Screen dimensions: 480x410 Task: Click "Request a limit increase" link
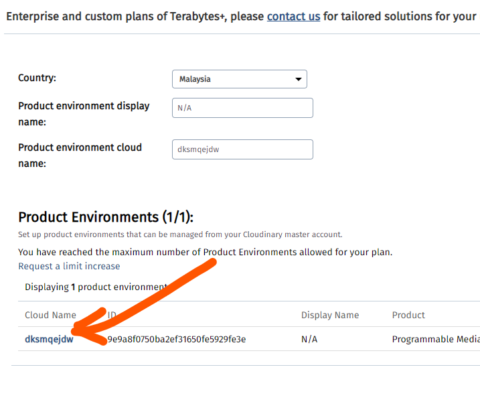pos(69,266)
